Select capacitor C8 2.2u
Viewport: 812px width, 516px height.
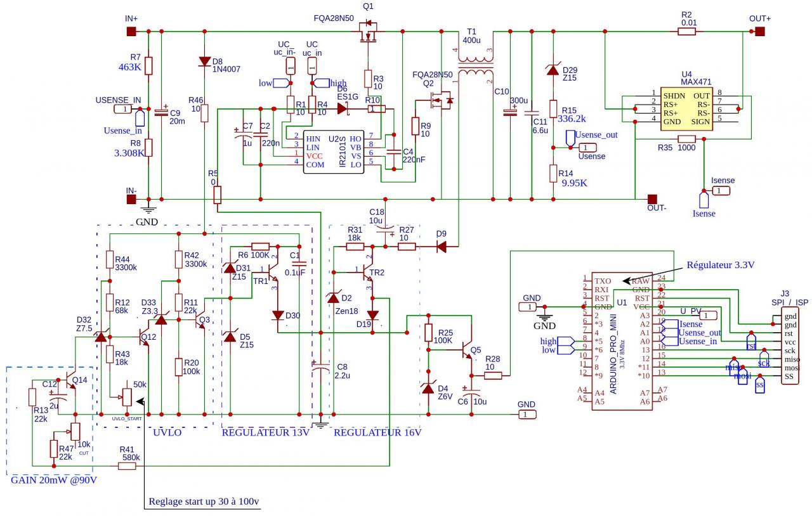click(322, 366)
